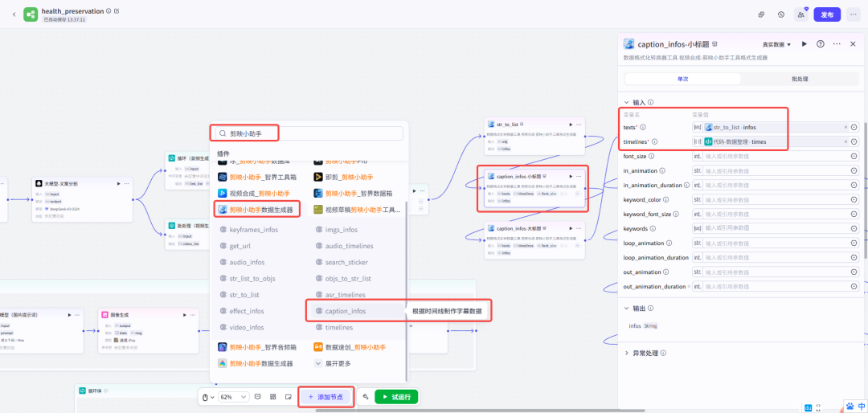This screenshot has width=868, height=413.
Task: Open the more menu on the str_to_list node
Action: (x=579, y=124)
